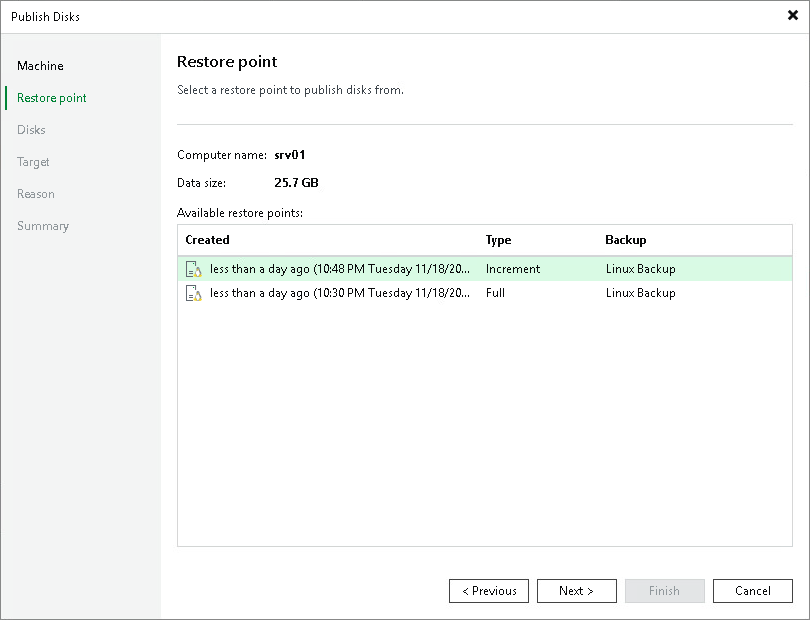Click the Full restore point icon
Image resolution: width=810 pixels, height=620 pixels.
click(194, 292)
